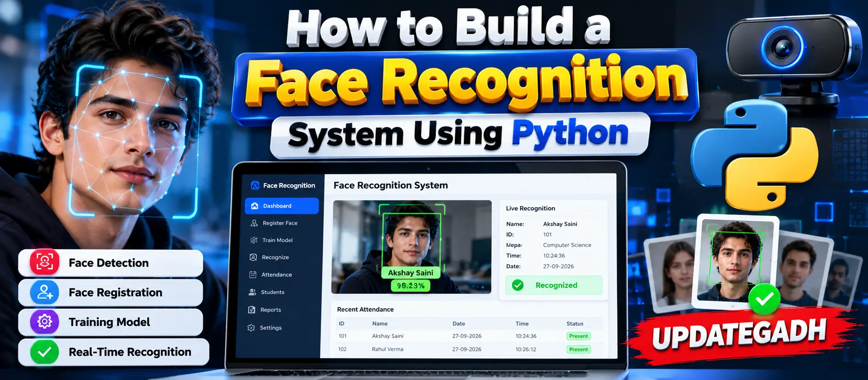This screenshot has height=380, width=868.
Task: Click the 'Akshay Saini' name tag on feed
Action: 411,273
